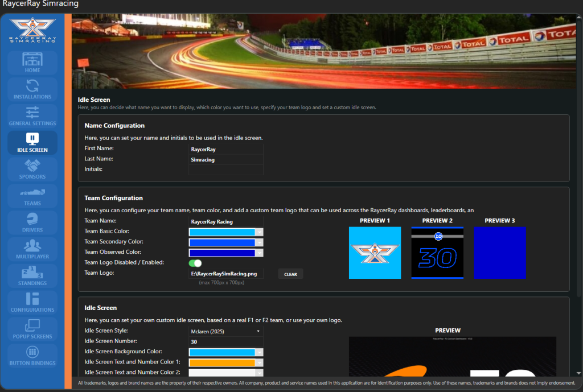The height and width of the screenshot is (392, 583).
Task: Select the Preview 2 team thumbnail
Action: click(x=438, y=253)
